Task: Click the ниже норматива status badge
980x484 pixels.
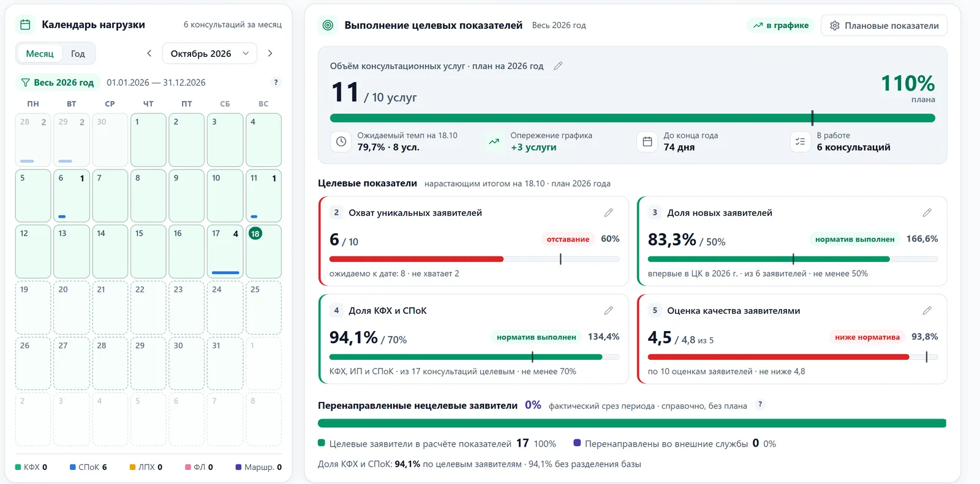Action: tap(867, 337)
